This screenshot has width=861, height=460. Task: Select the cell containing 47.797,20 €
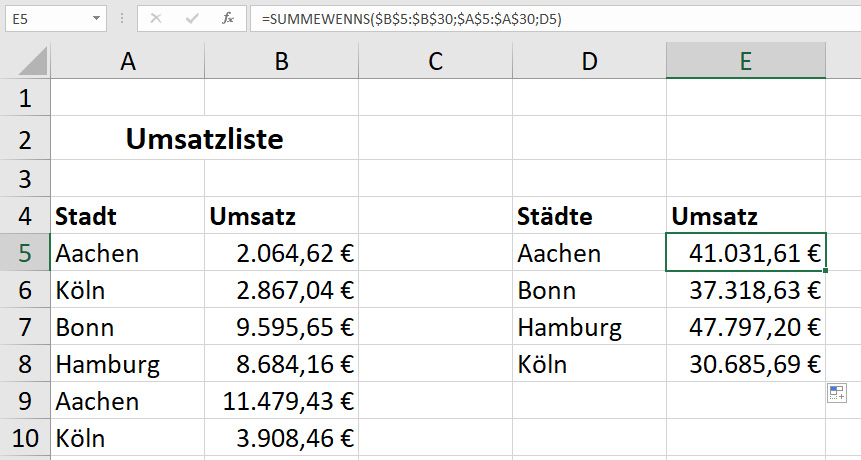(x=746, y=327)
